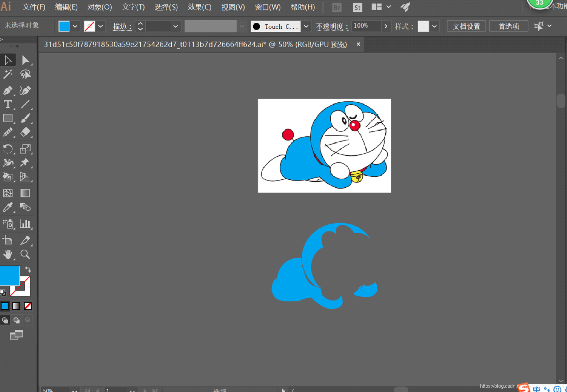The width and height of the screenshot is (567, 392).
Task: Open 效果(C) menu
Action: click(199, 7)
